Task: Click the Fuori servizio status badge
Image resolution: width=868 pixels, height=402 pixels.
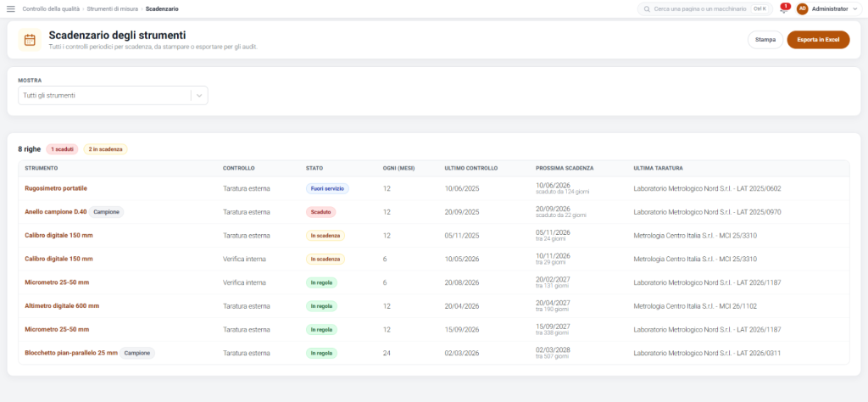Action: click(327, 188)
